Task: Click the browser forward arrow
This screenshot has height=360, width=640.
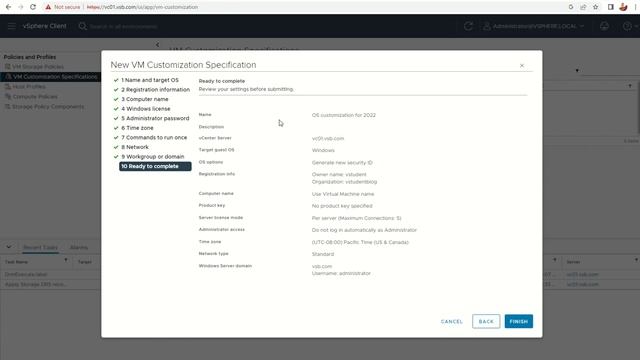Action: pyautogui.click(x=21, y=7)
